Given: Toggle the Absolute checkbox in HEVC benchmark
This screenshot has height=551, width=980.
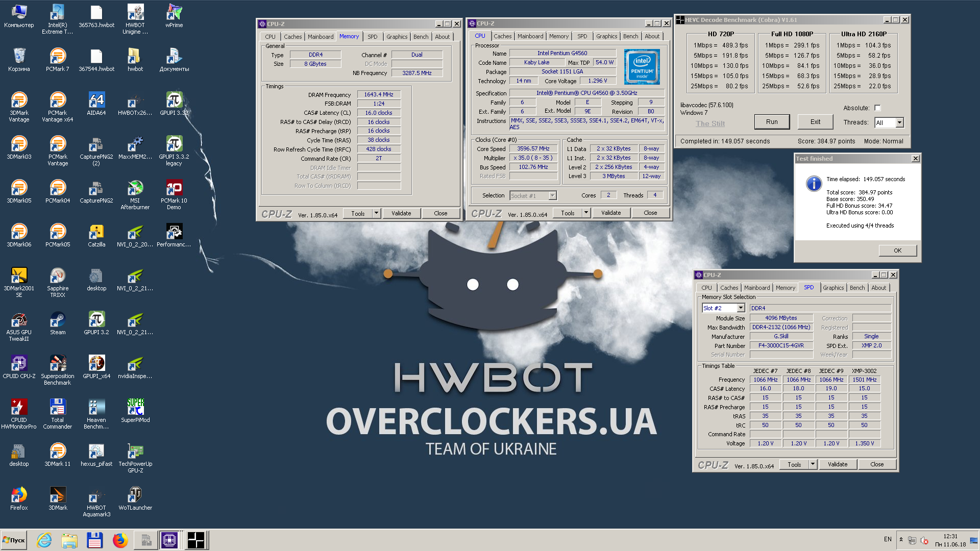Looking at the screenshot, I should click(877, 108).
